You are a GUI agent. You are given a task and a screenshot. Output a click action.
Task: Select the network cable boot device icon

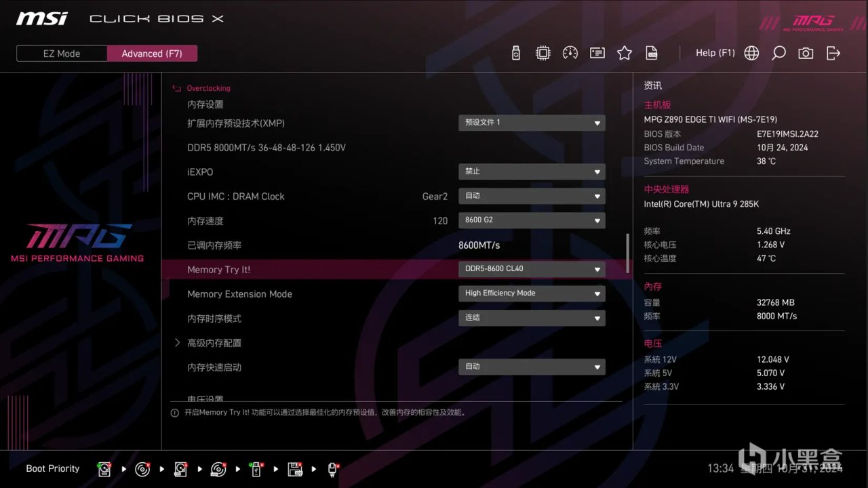coord(333,469)
